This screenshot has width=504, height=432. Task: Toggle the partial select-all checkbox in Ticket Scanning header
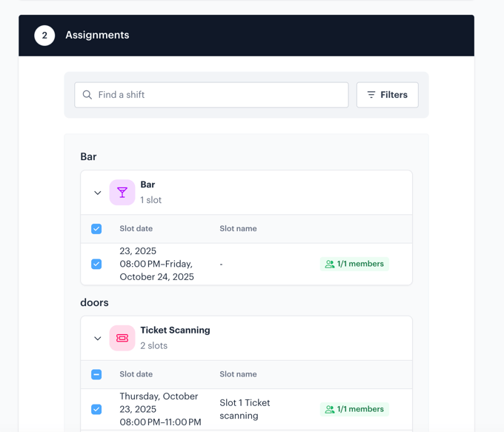96,374
